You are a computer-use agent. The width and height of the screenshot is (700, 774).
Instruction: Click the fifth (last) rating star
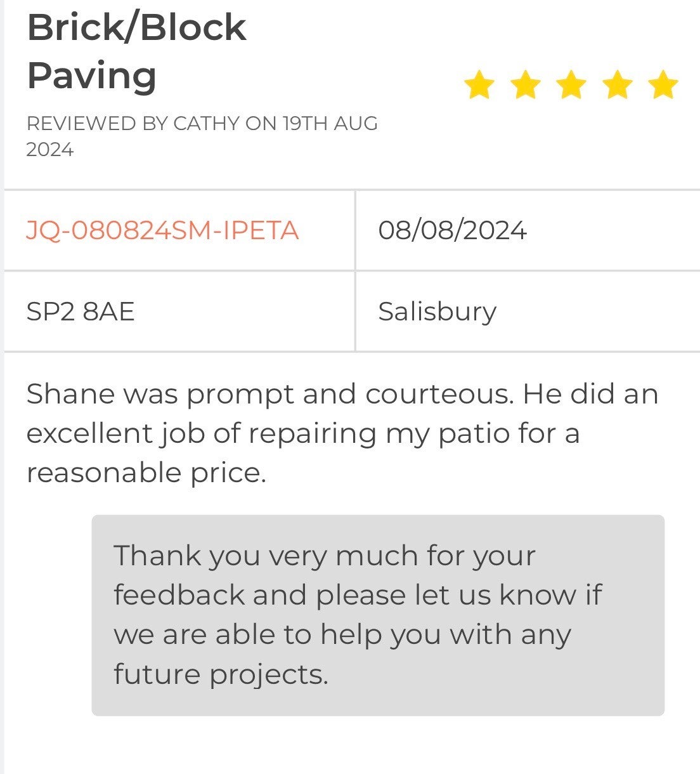664,85
